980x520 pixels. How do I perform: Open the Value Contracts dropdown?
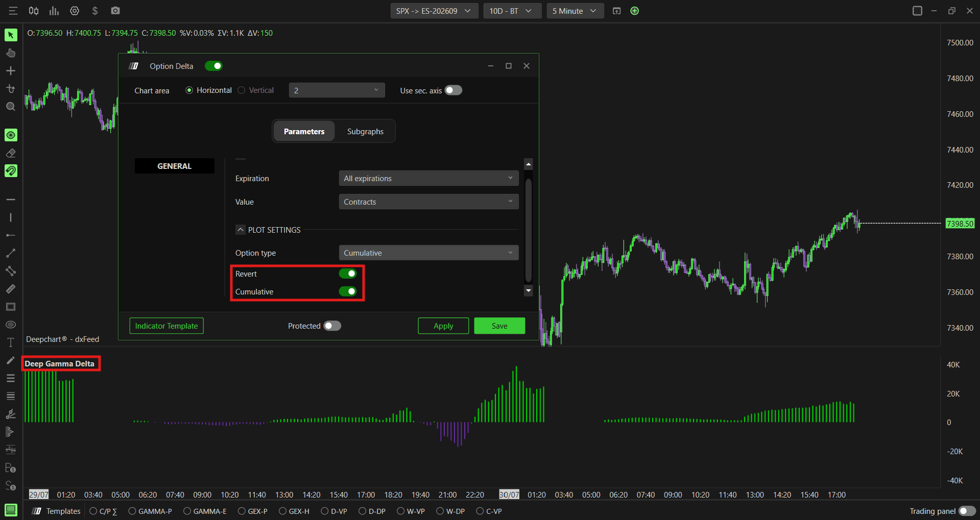tap(428, 202)
